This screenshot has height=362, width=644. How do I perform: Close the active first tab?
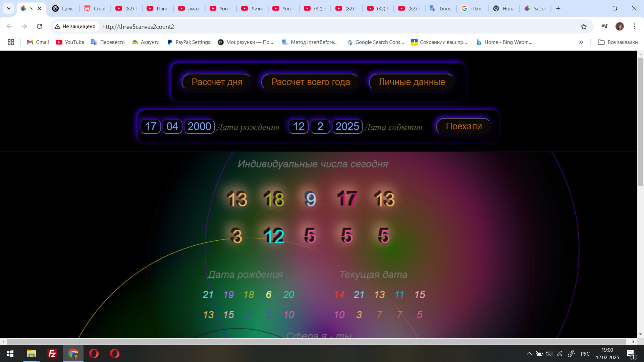pyautogui.click(x=39, y=9)
